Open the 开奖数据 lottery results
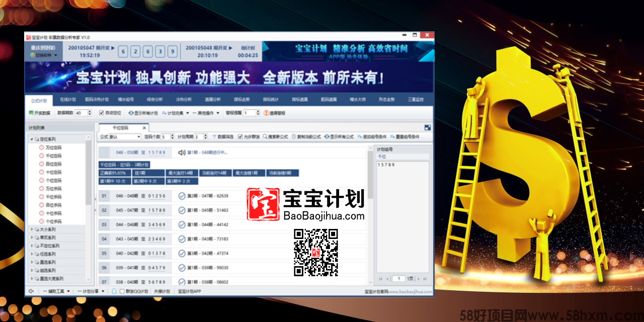This screenshot has width=644, height=322. pos(39,113)
